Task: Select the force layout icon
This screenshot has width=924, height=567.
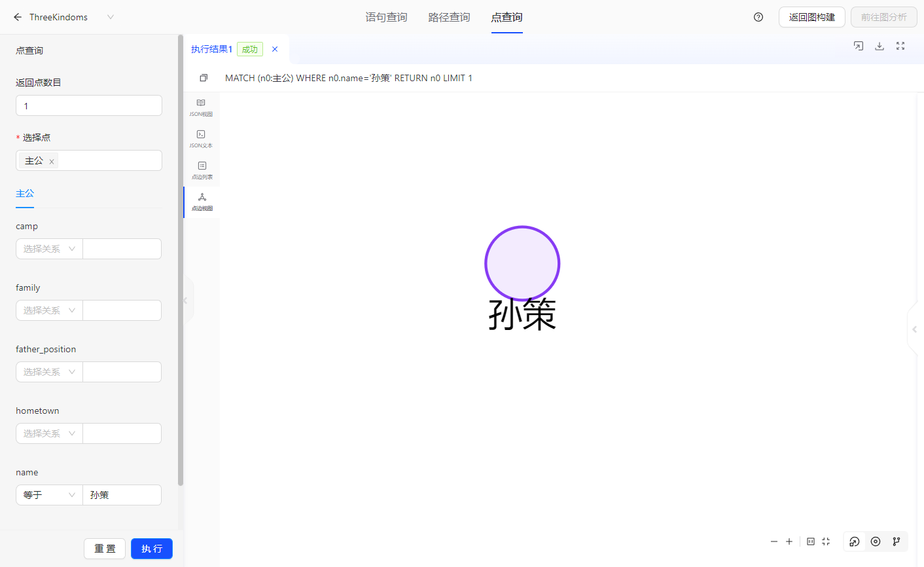Action: pos(855,541)
